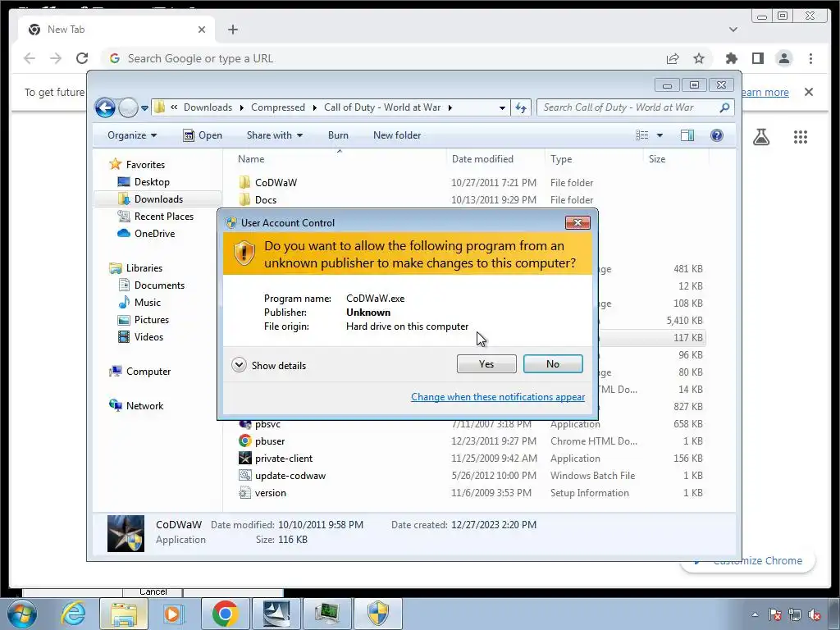Viewport: 840px width, 630px height.
Task: Open Windows Media Player taskbar icon
Action: (172, 614)
